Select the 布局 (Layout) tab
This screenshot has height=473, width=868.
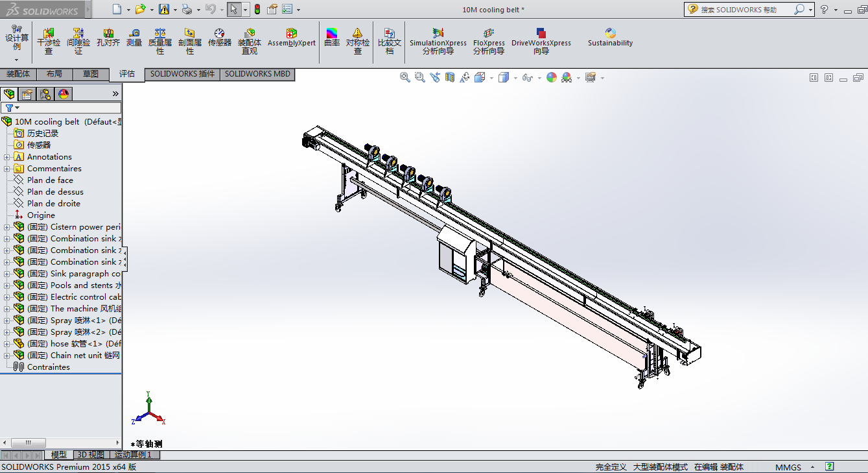point(54,74)
